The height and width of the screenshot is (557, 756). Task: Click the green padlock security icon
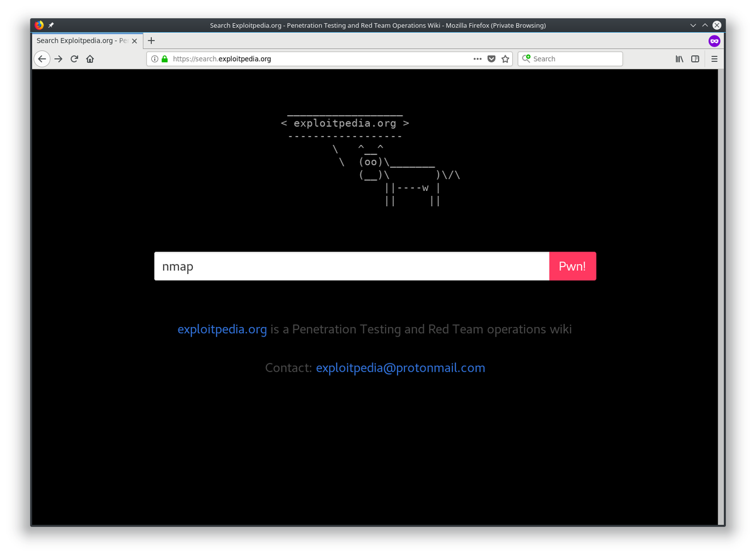[165, 59]
